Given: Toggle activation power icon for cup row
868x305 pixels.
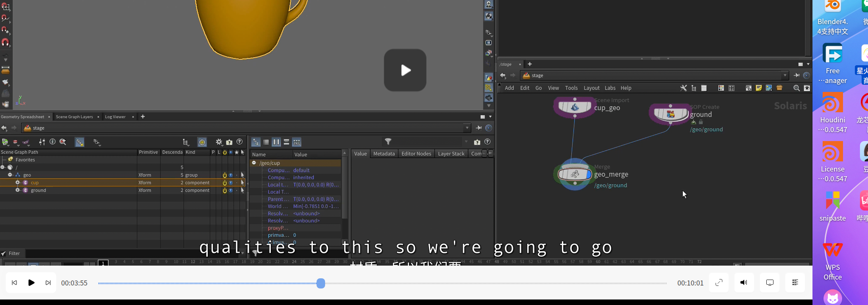Looking at the screenshot, I should click(225, 183).
